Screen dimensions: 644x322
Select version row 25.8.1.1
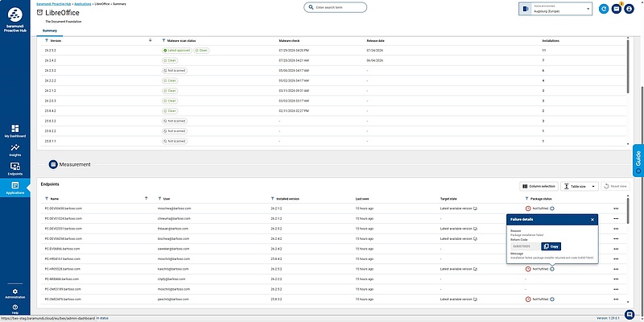coord(334,142)
